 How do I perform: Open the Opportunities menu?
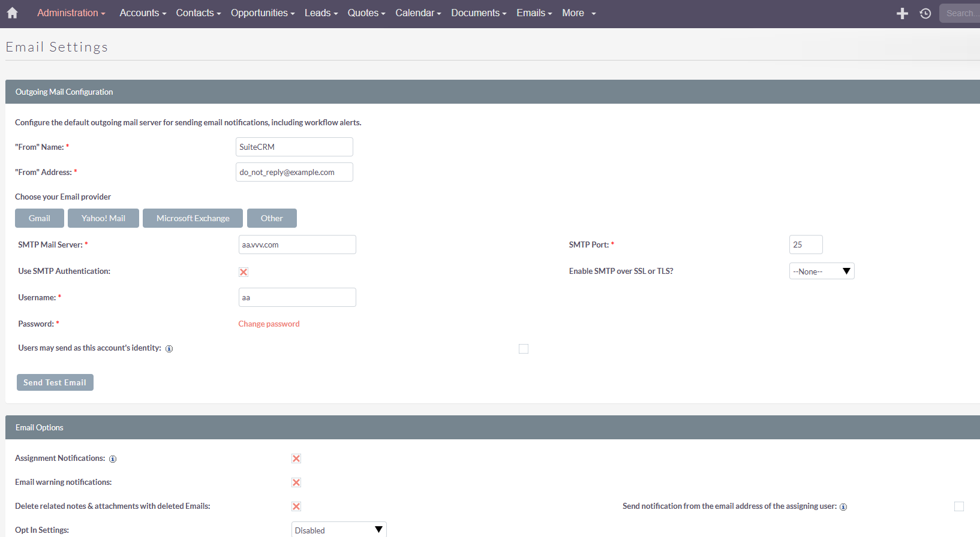click(x=262, y=13)
